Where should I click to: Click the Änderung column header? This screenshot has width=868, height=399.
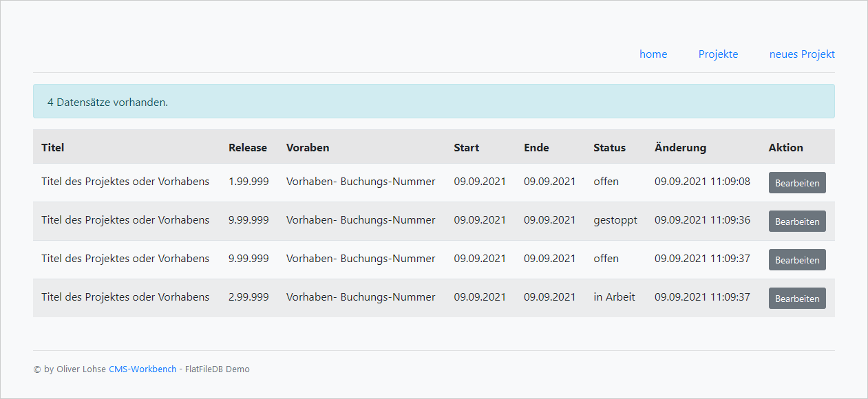point(680,147)
